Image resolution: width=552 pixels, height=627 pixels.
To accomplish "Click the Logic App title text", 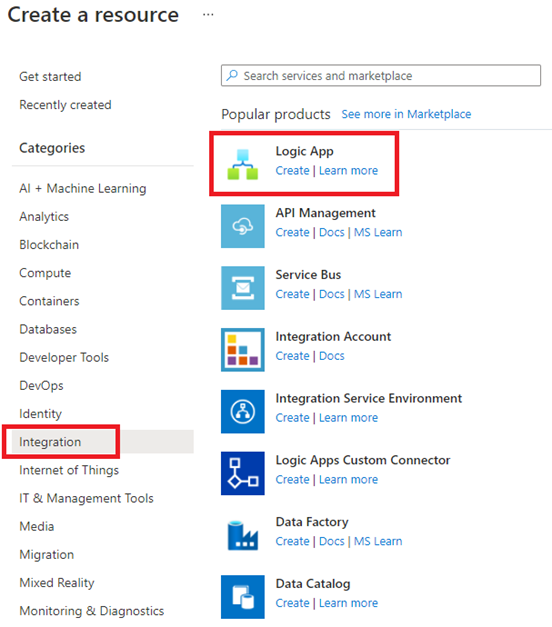I will click(304, 152).
